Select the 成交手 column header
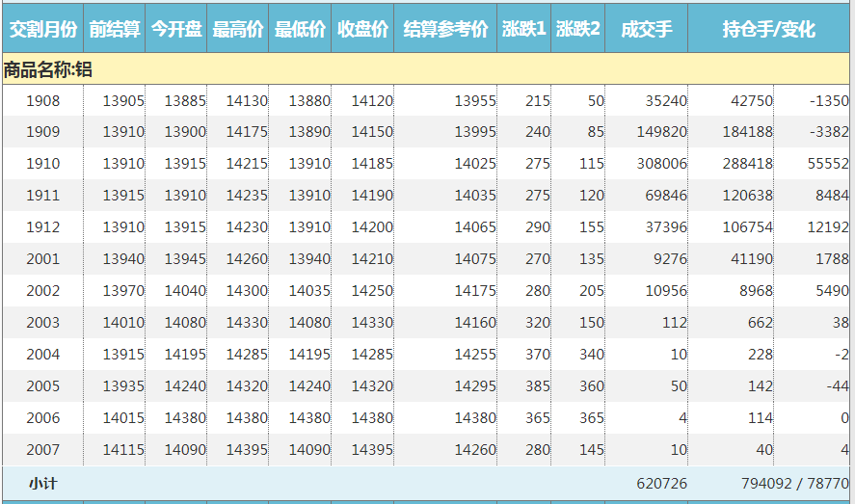Image resolution: width=855 pixels, height=504 pixels. pyautogui.click(x=647, y=29)
